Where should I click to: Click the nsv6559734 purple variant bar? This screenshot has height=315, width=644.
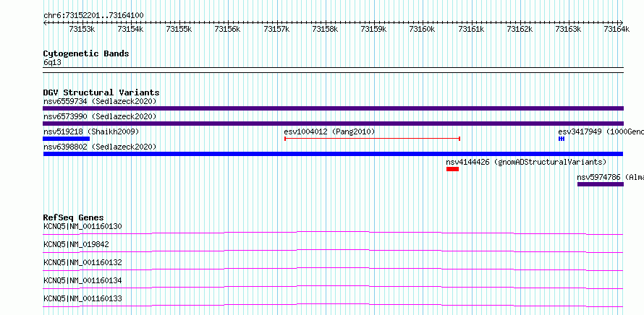click(333, 108)
